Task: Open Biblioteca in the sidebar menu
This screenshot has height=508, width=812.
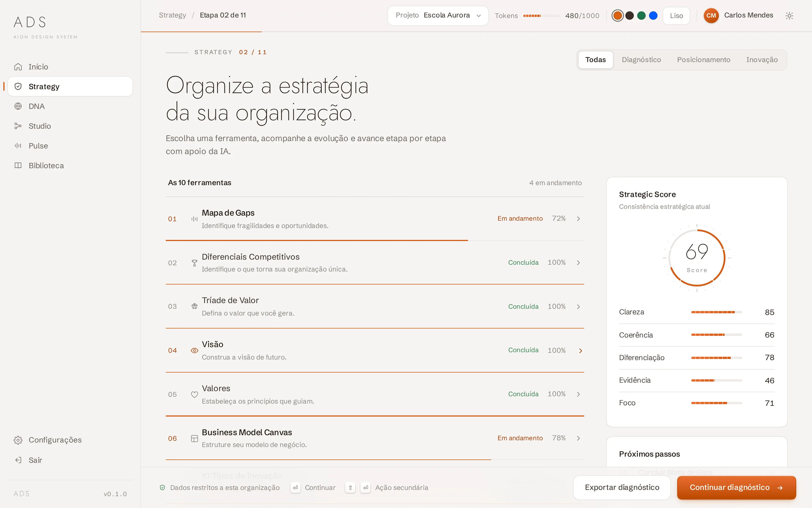Action: (70, 165)
